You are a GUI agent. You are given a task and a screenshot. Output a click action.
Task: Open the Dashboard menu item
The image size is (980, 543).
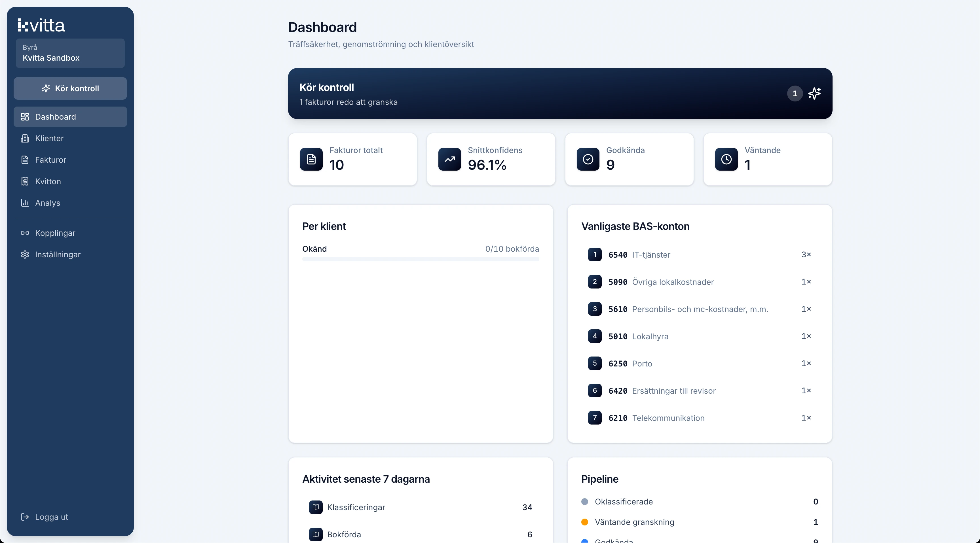(70, 117)
